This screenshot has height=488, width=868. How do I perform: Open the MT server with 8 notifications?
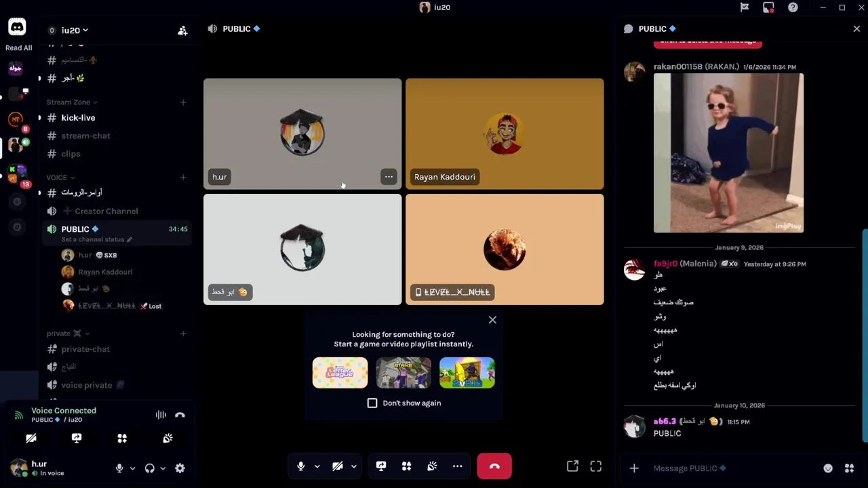[16, 119]
